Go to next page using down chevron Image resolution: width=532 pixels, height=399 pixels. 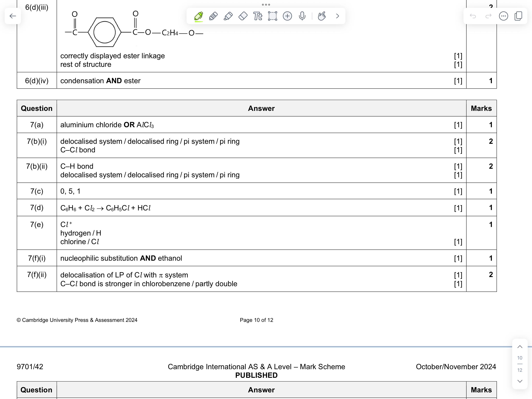tap(520, 381)
